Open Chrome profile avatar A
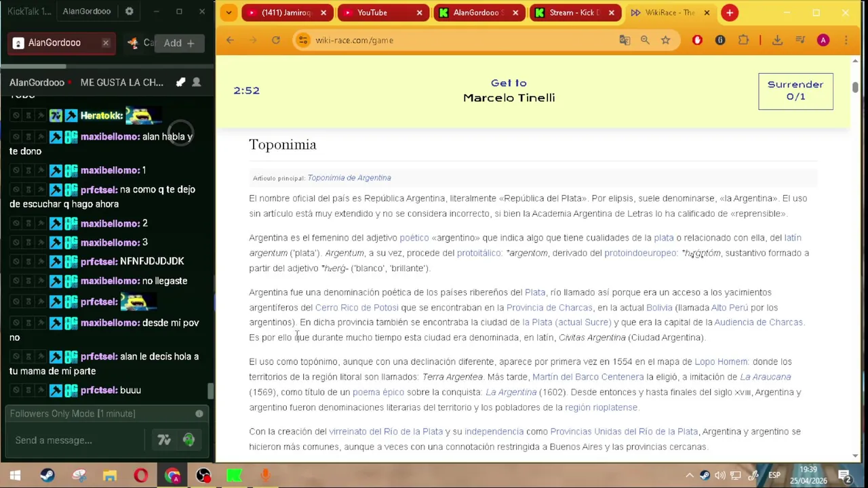Image resolution: width=868 pixels, height=488 pixels. pos(823,40)
